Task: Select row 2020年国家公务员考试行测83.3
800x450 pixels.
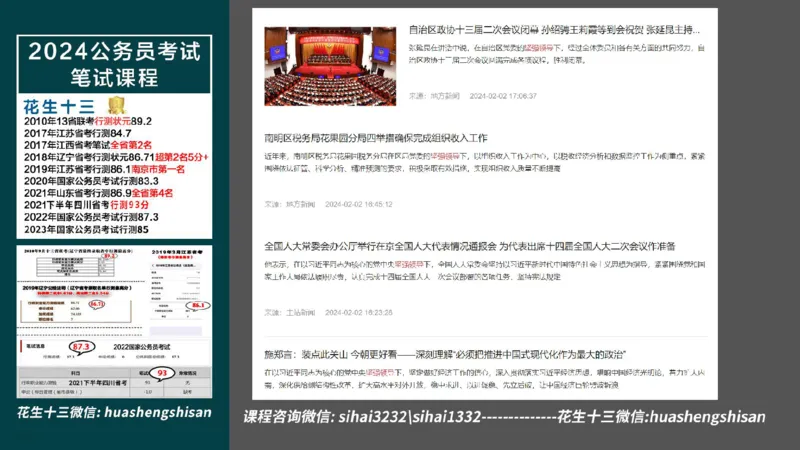Action: pos(91,181)
